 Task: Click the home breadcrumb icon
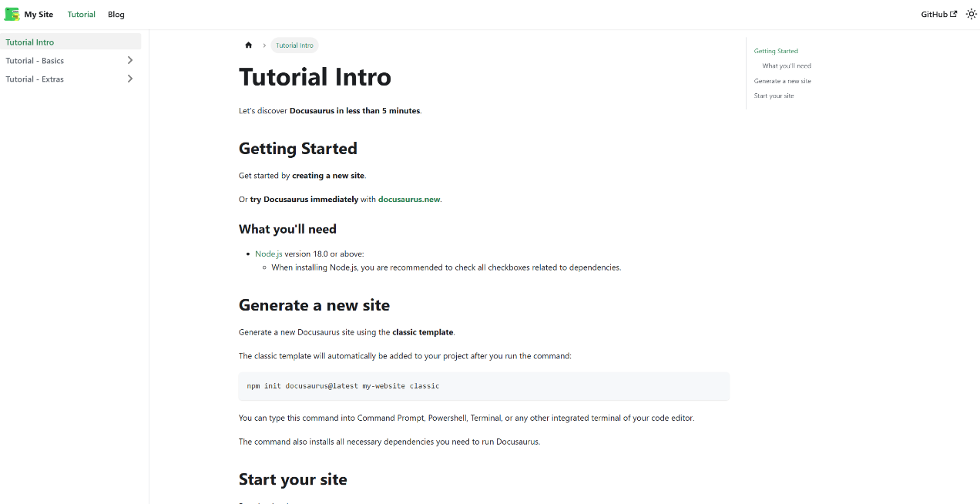(249, 45)
